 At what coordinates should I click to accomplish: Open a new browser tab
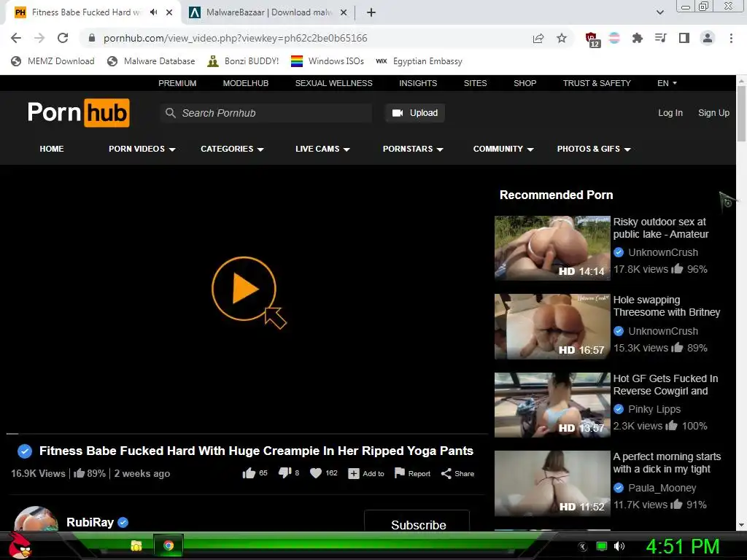coord(371,12)
